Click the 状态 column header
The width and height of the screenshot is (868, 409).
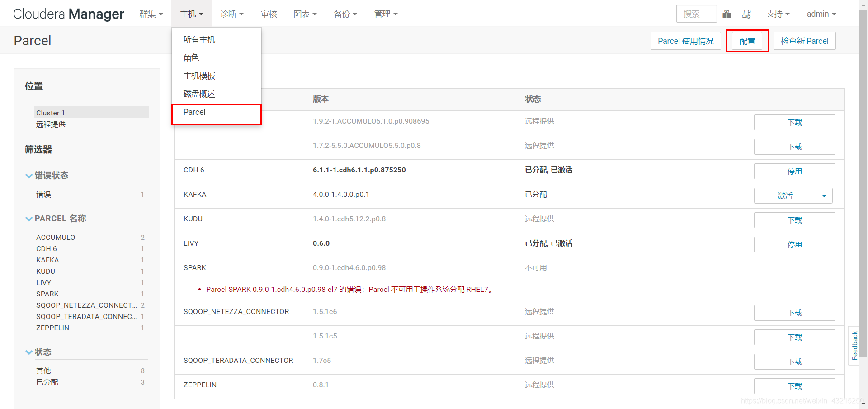pyautogui.click(x=533, y=99)
